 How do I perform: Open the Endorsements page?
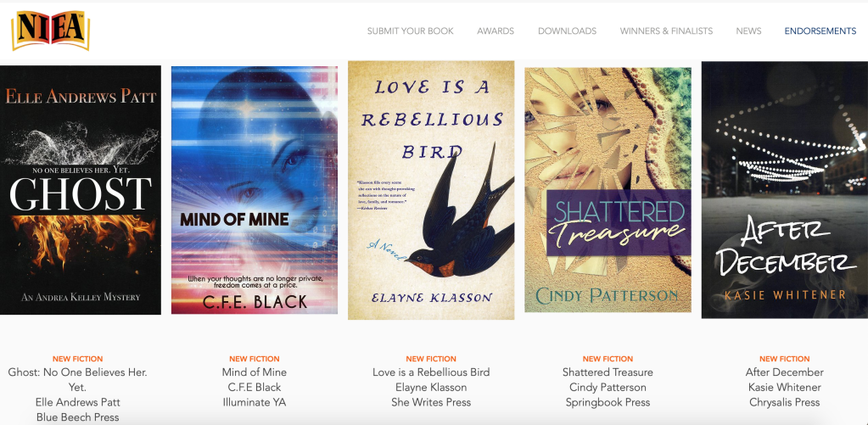[x=820, y=31]
